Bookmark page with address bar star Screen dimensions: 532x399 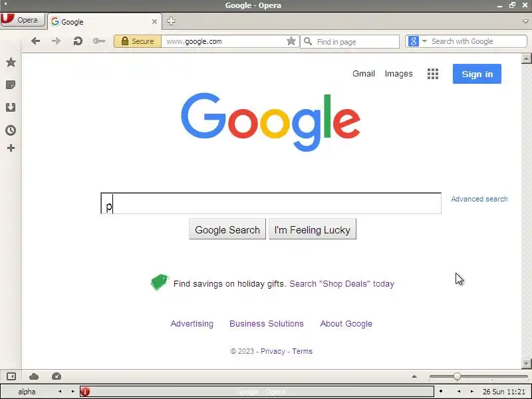point(291,41)
